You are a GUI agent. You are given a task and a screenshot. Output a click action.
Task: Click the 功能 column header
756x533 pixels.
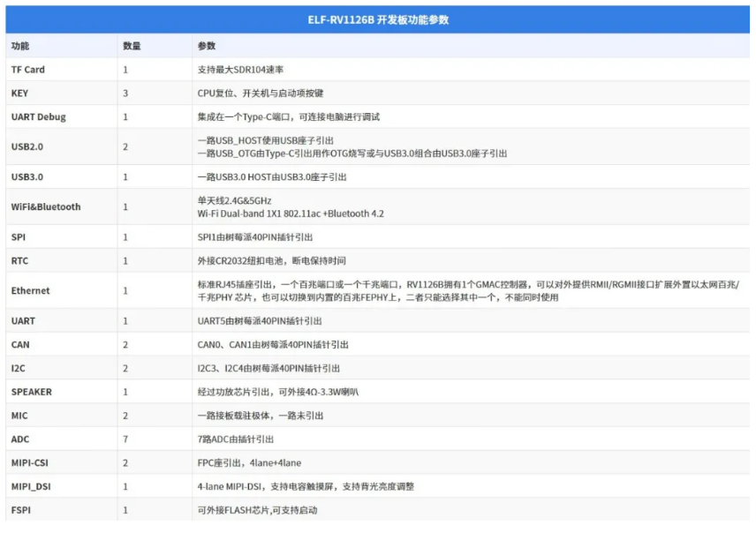[20, 46]
